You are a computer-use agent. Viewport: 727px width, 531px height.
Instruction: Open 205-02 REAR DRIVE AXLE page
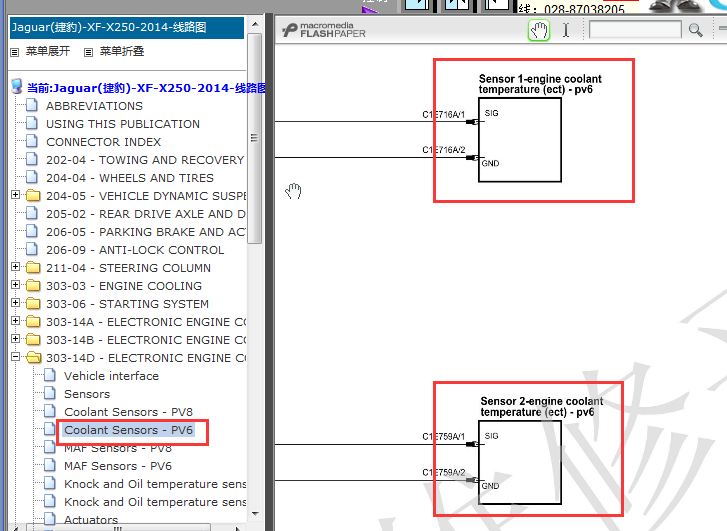click(146, 214)
